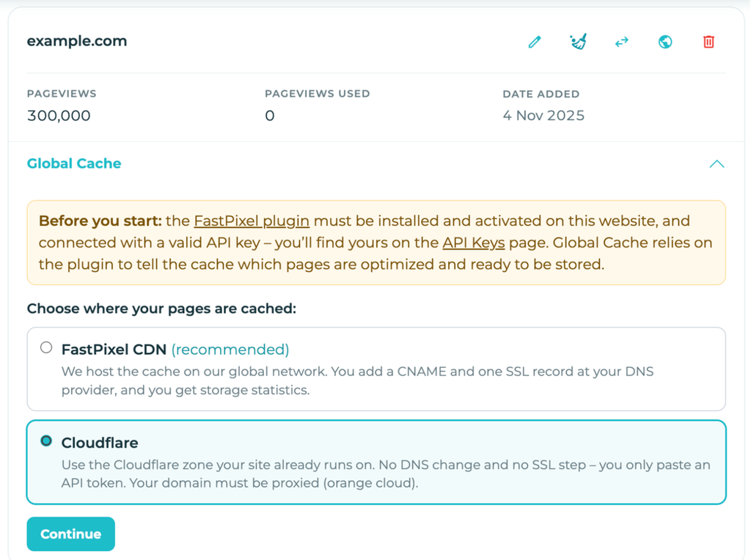751x560 pixels.
Task: Click the (recommended) label next to FastPixel CDN
Action: click(x=230, y=350)
